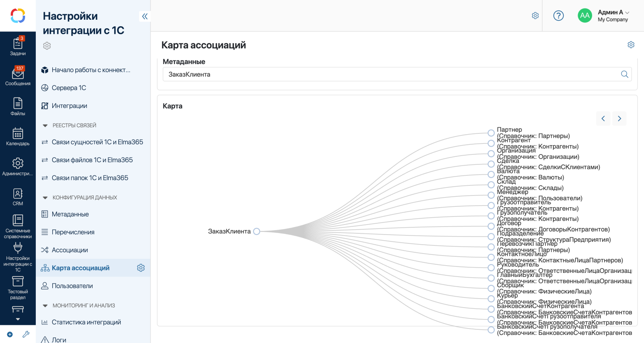Click the help question mark icon
The width and height of the screenshot is (644, 343).
pyautogui.click(x=558, y=16)
